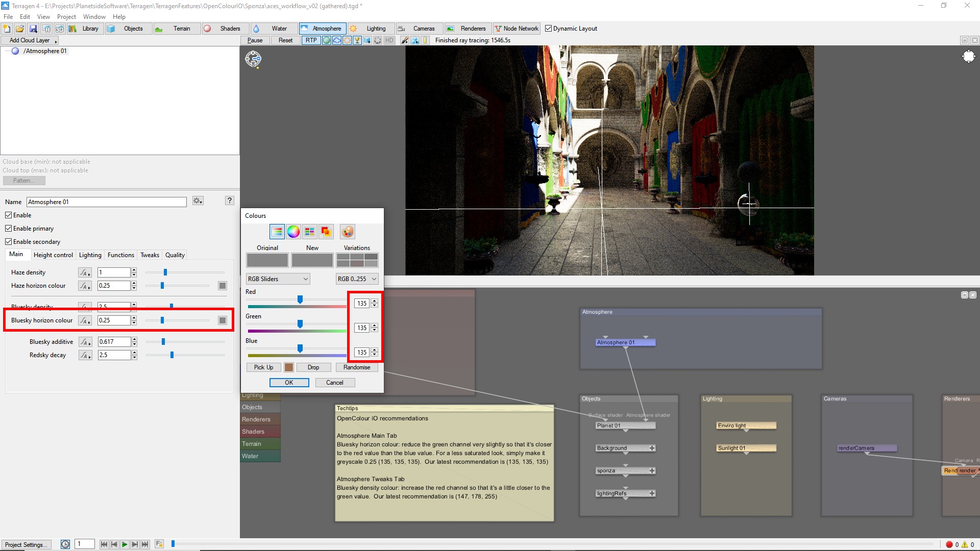The height and width of the screenshot is (551, 980).
Task: Click Redsky decay animation button
Action: [85, 355]
